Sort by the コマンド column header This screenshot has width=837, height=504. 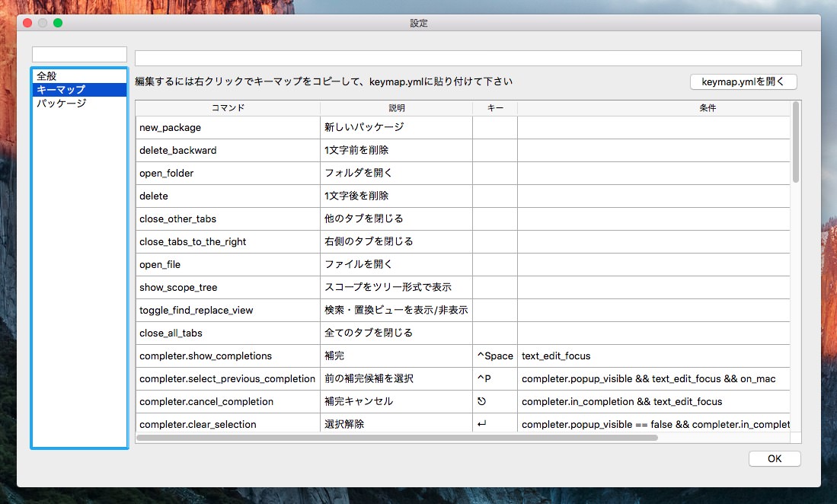pos(228,108)
